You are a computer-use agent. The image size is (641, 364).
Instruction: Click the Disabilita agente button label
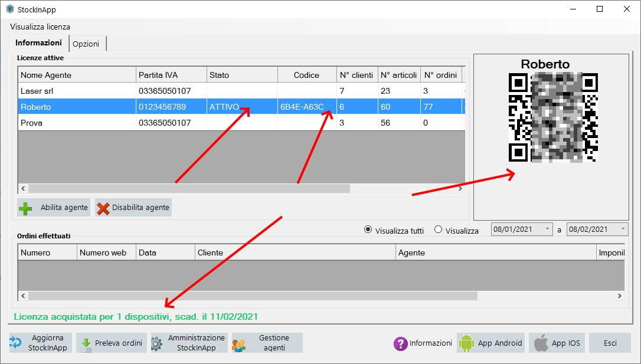click(140, 208)
